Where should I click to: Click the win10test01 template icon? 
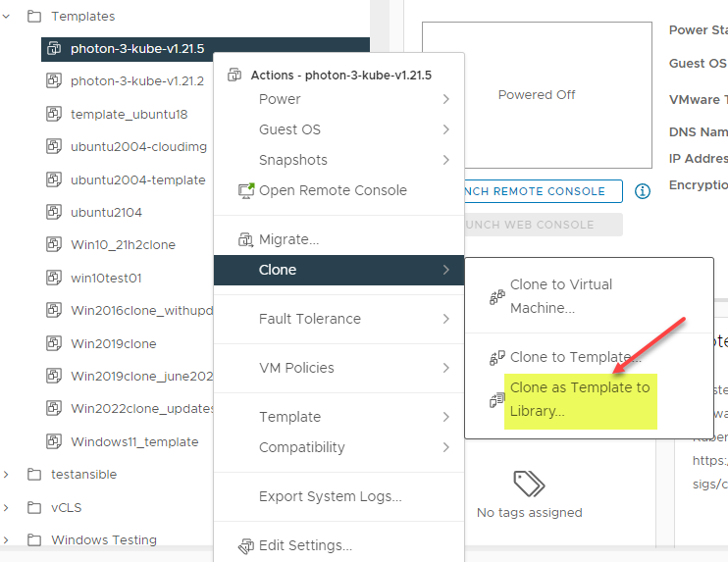54,278
